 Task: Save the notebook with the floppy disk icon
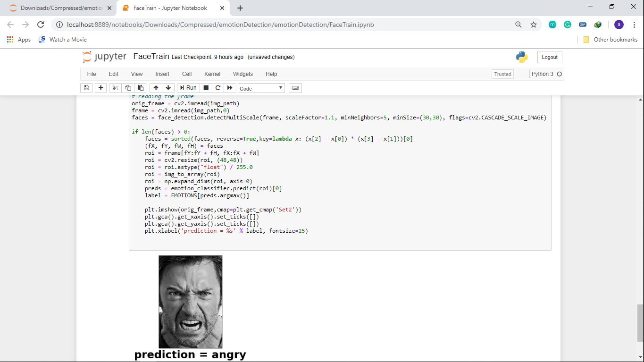(x=86, y=88)
